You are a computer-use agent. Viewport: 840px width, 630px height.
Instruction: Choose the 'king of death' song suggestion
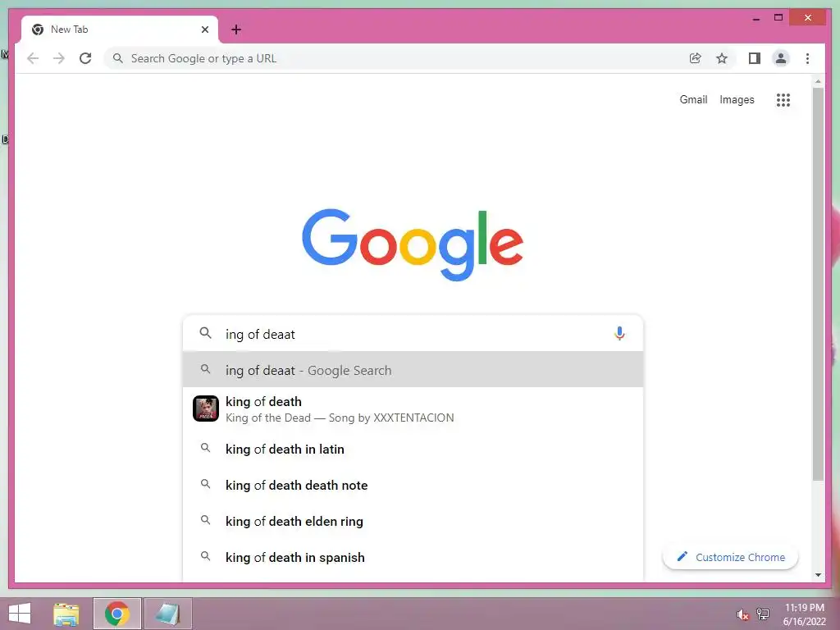(413, 409)
